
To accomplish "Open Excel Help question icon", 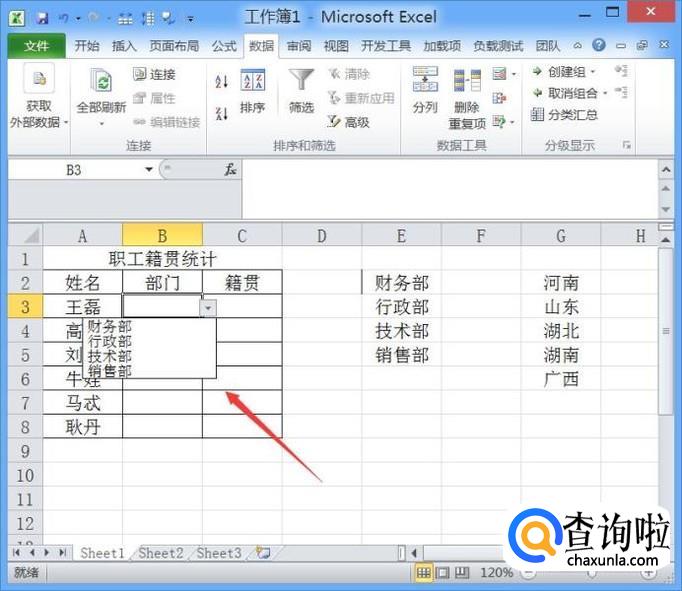I will pos(599,45).
